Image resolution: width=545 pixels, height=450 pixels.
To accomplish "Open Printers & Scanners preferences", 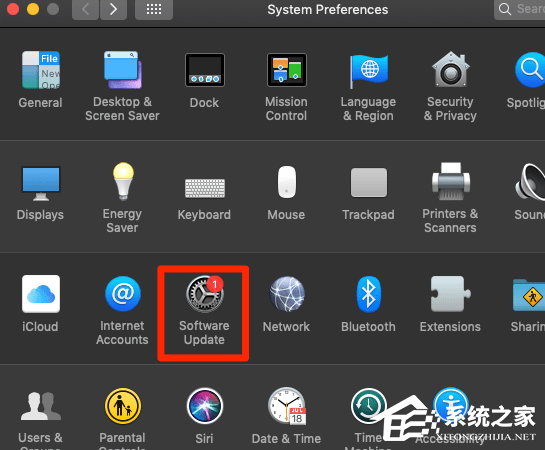I will tap(450, 181).
